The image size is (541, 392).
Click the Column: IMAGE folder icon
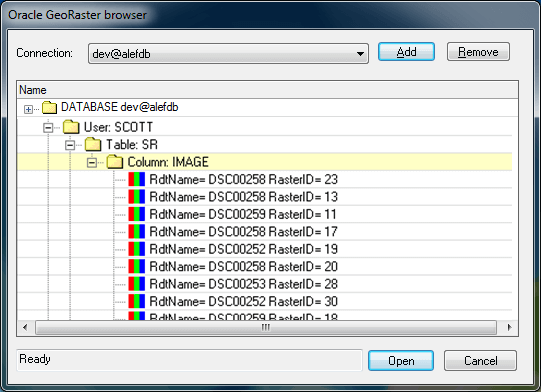115,161
